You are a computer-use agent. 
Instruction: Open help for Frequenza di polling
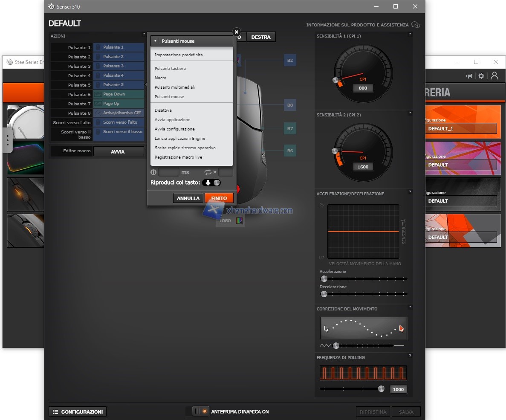(x=410, y=356)
